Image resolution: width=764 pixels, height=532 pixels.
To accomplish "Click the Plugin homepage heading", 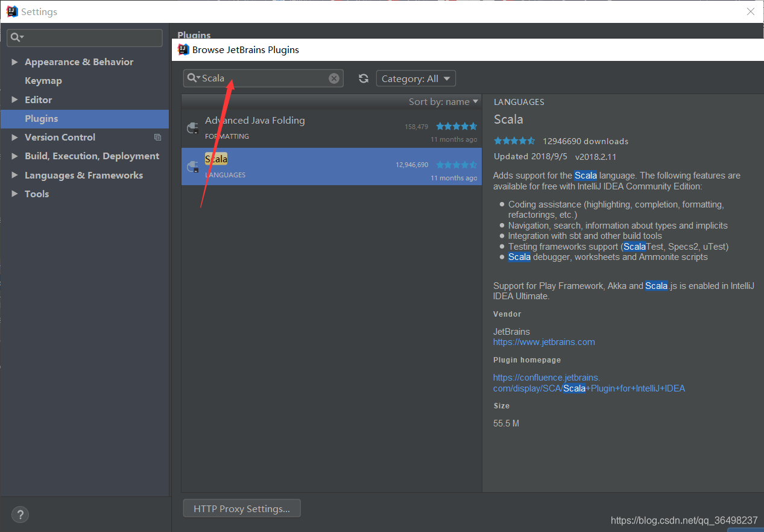I will [527, 360].
